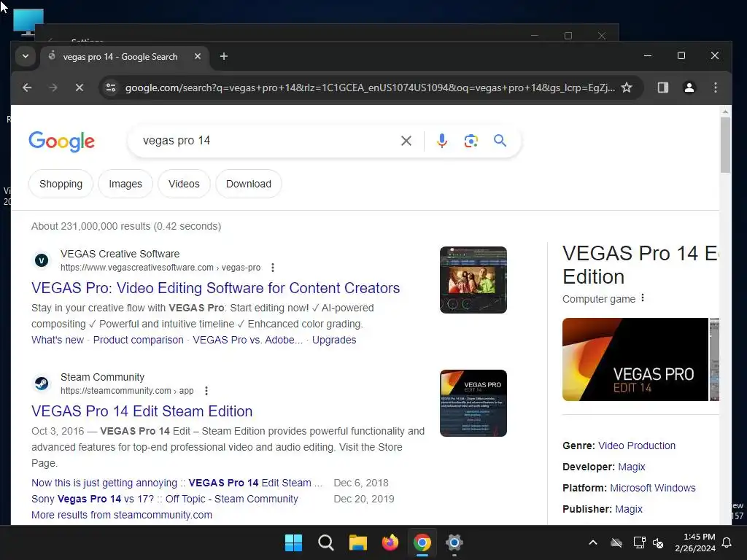Open volume muted tray icon
The height and width of the screenshot is (560, 747).
click(658, 542)
